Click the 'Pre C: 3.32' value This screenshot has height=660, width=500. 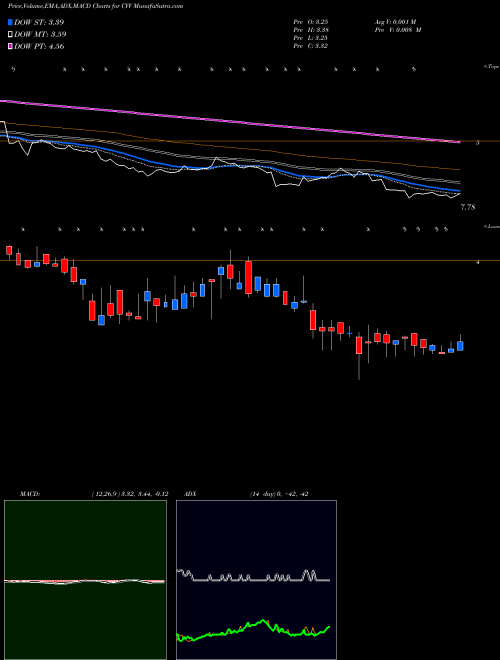pos(311,46)
